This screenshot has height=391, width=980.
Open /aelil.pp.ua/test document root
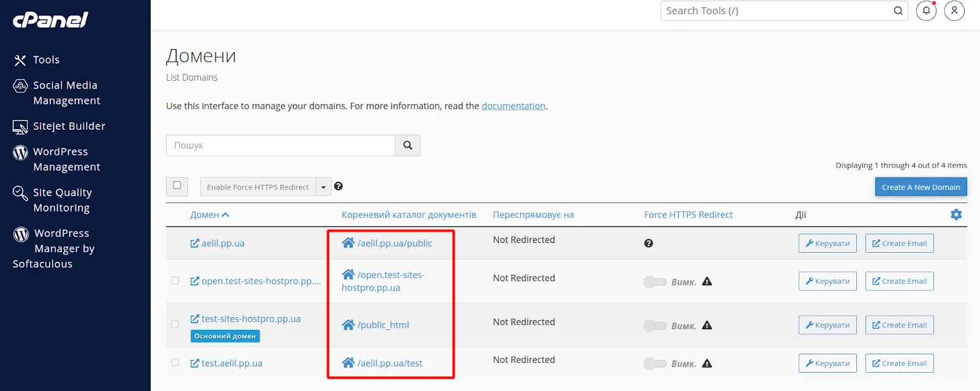382,363
